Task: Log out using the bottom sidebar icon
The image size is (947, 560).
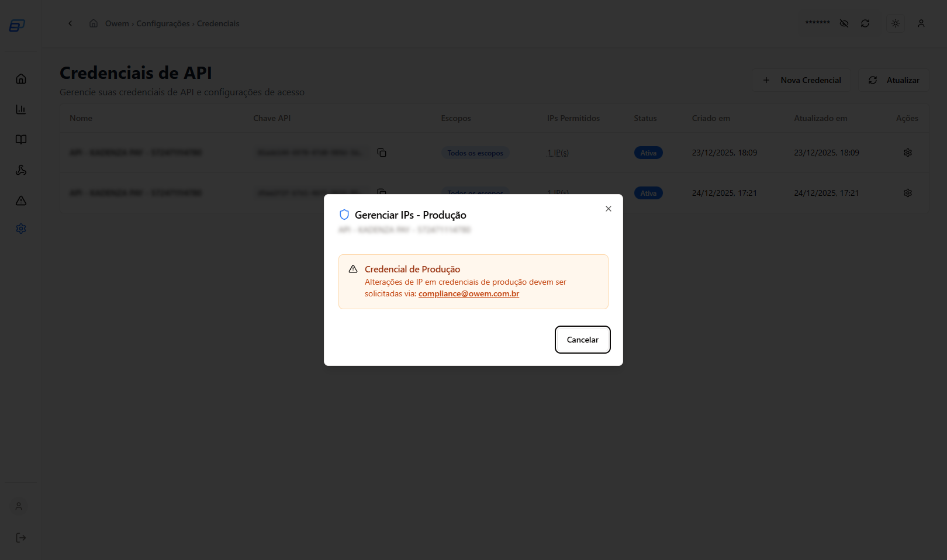Action: coord(18,538)
